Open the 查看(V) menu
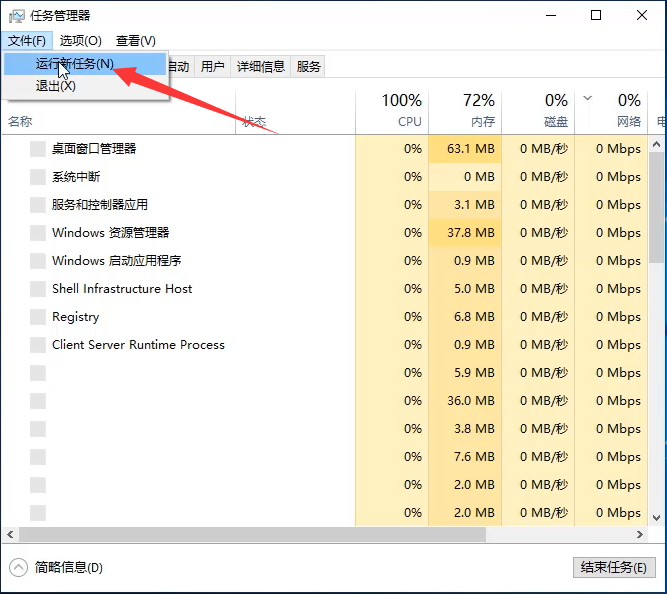Viewport: 667px width, 594px height. (x=136, y=40)
